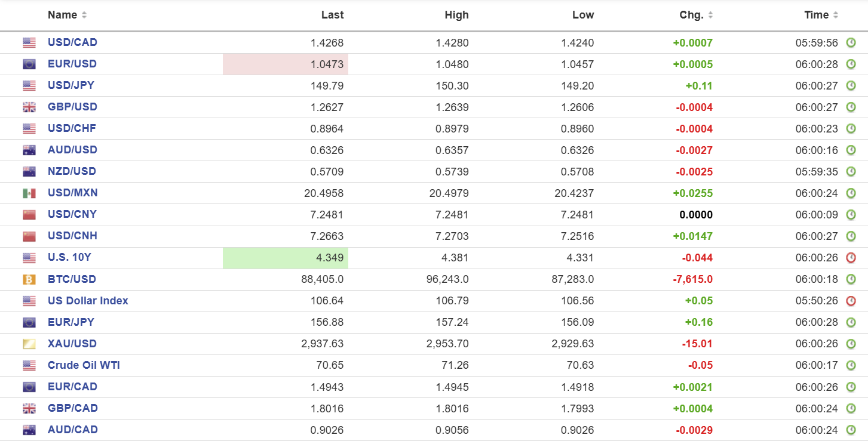Click the EU flag beside EUR/USD
This screenshot has width=868, height=441.
(x=29, y=64)
